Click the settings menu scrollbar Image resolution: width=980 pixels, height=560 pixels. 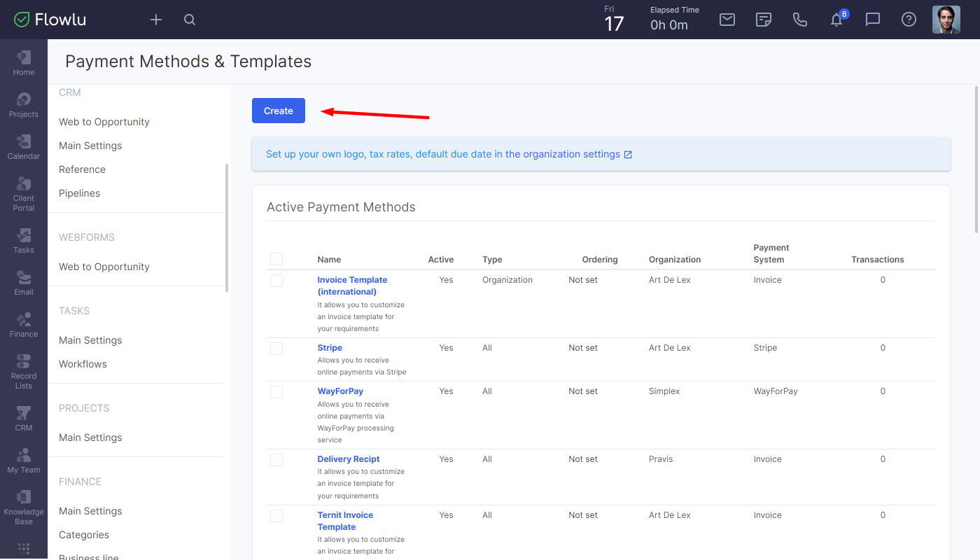click(227, 227)
